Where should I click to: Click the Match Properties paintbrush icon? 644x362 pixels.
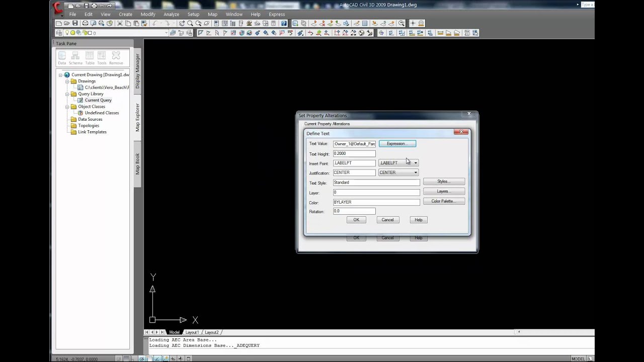pyautogui.click(x=144, y=23)
